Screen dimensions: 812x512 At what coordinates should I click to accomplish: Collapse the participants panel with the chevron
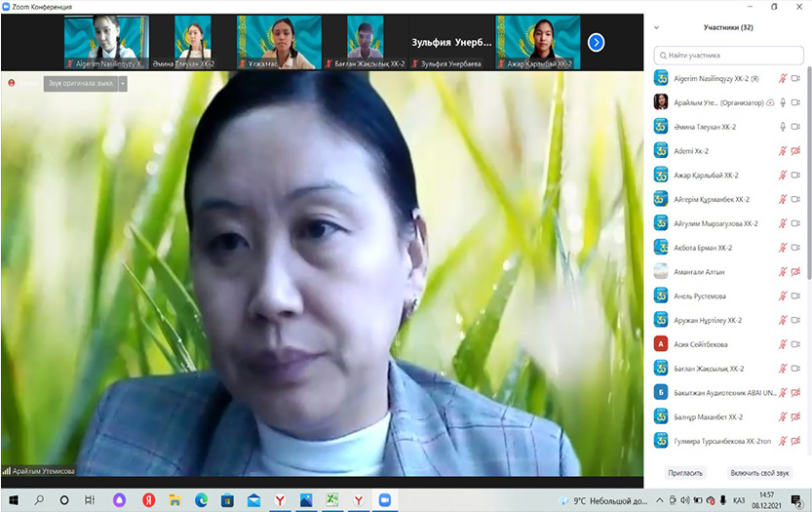657,27
